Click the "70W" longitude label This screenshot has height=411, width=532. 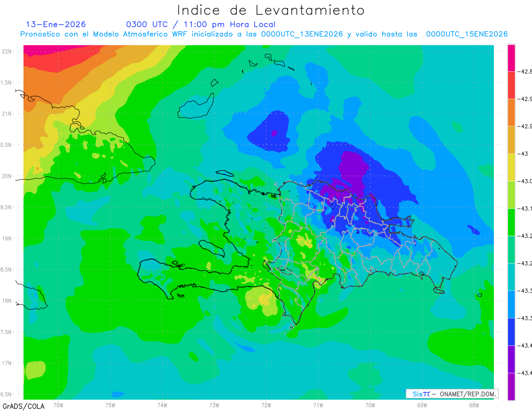click(370, 405)
